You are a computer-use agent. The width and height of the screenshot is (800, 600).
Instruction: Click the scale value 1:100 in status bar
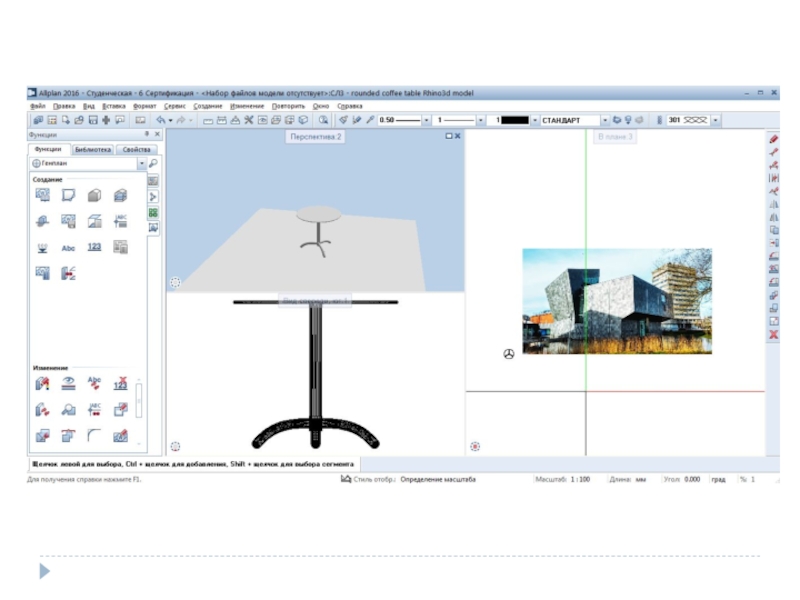(580, 479)
